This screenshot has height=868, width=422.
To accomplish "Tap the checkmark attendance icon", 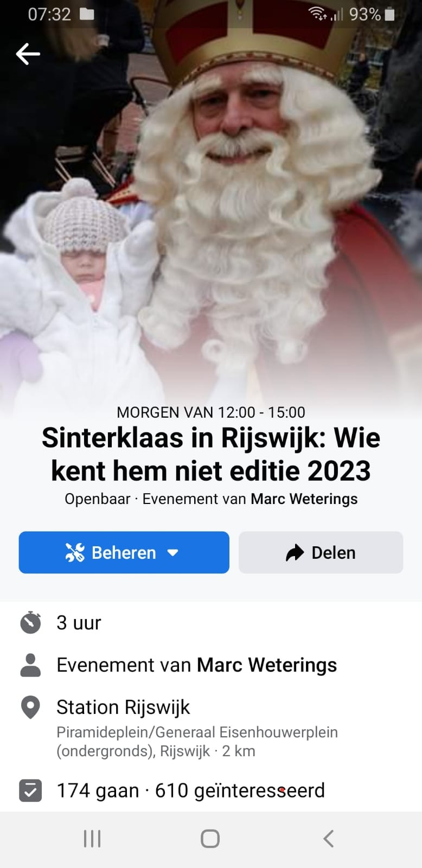I will click(x=30, y=790).
